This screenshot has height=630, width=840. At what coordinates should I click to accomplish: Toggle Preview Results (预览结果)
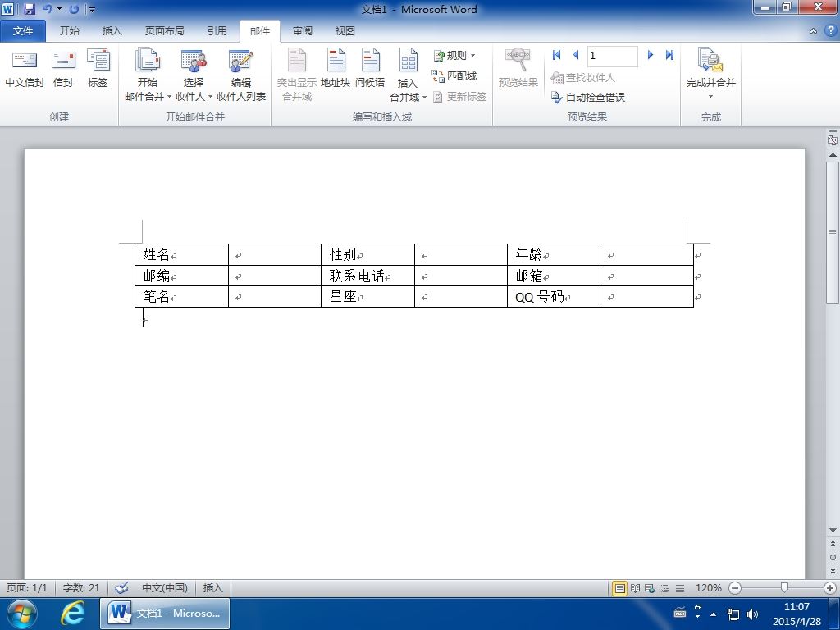coord(518,69)
